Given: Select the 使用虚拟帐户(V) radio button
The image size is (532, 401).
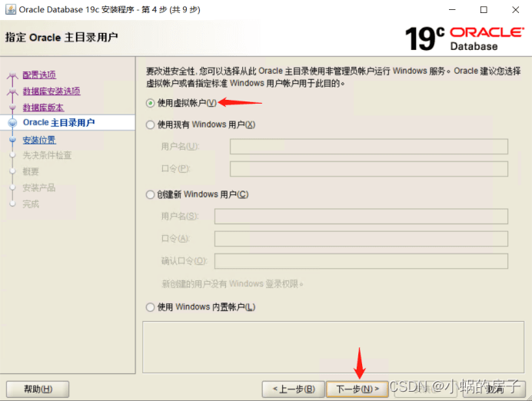Looking at the screenshot, I should 151,103.
